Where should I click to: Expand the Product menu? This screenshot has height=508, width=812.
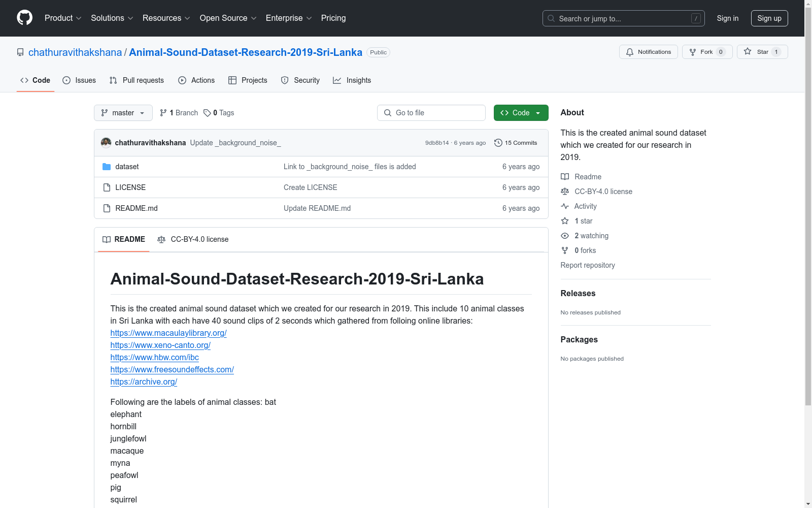(63, 18)
